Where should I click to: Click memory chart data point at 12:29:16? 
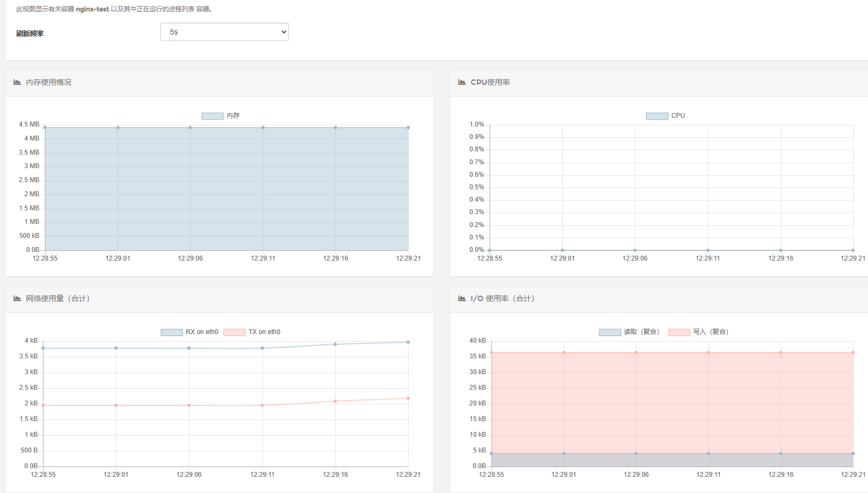point(335,128)
